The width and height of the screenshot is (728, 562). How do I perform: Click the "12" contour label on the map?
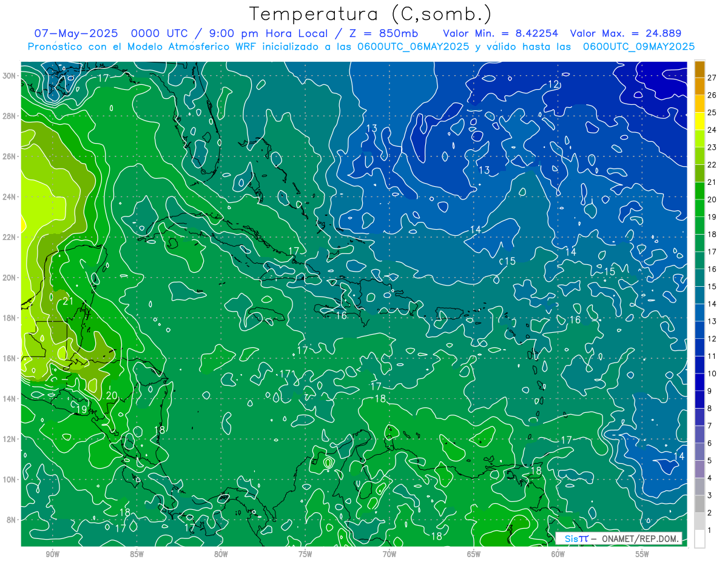(x=553, y=84)
